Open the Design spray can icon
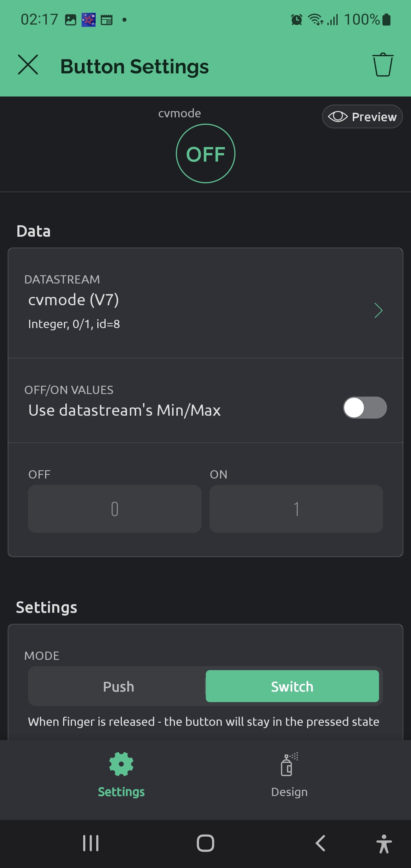 coord(289,764)
